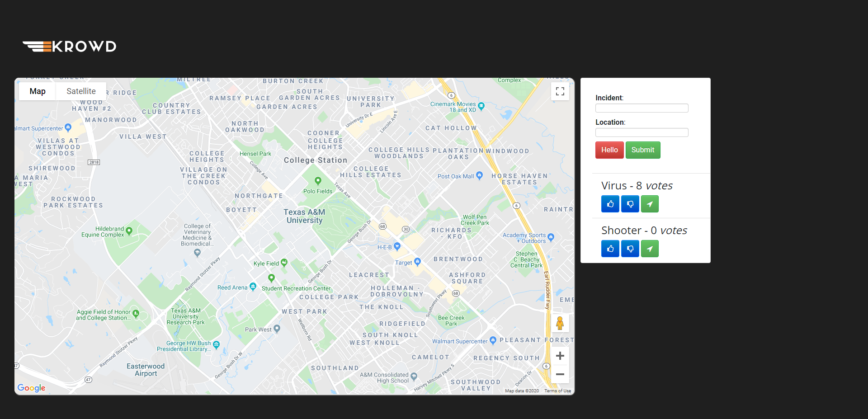Open the Terms of Use link

coord(557,391)
